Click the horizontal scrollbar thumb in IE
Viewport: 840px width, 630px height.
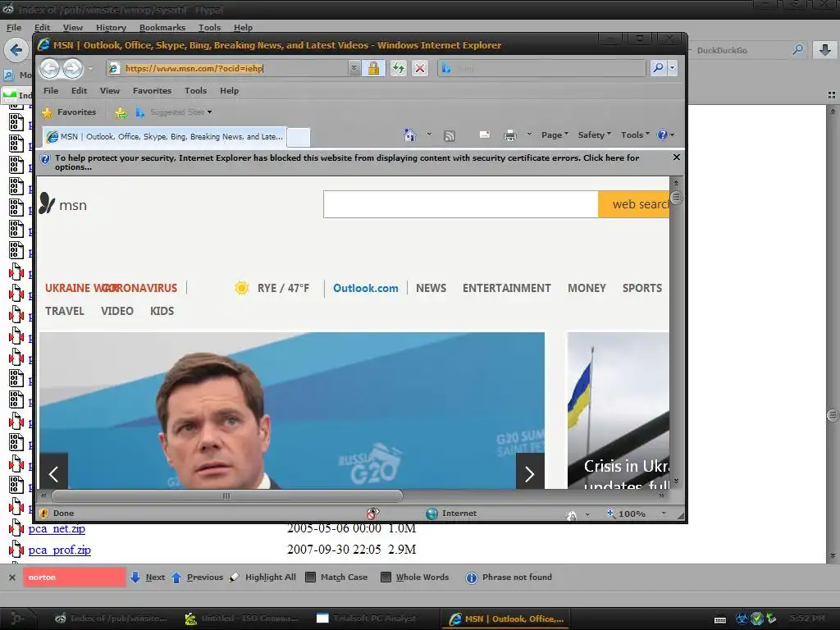coord(226,496)
